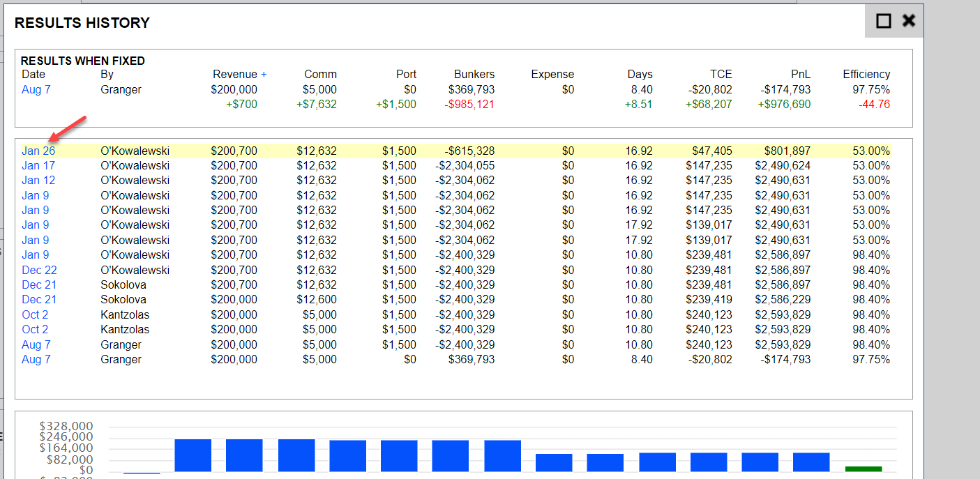
Task: Select the first Dec 21 Sokolova entry
Action: pos(39,284)
